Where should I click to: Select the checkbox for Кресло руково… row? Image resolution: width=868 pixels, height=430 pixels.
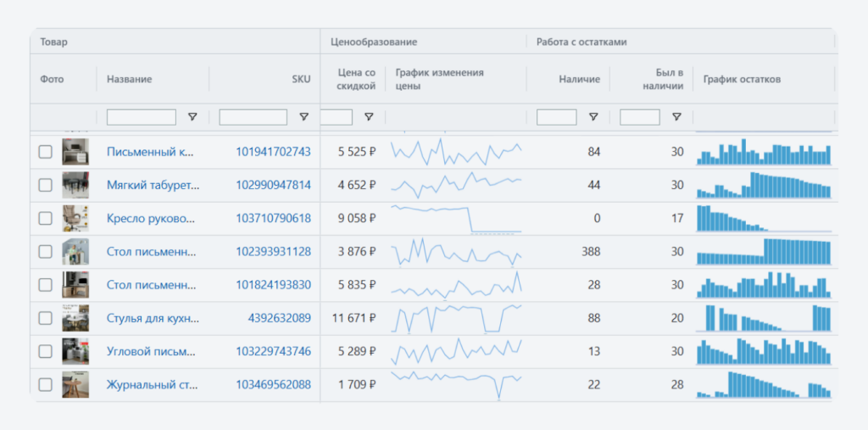[x=45, y=218]
